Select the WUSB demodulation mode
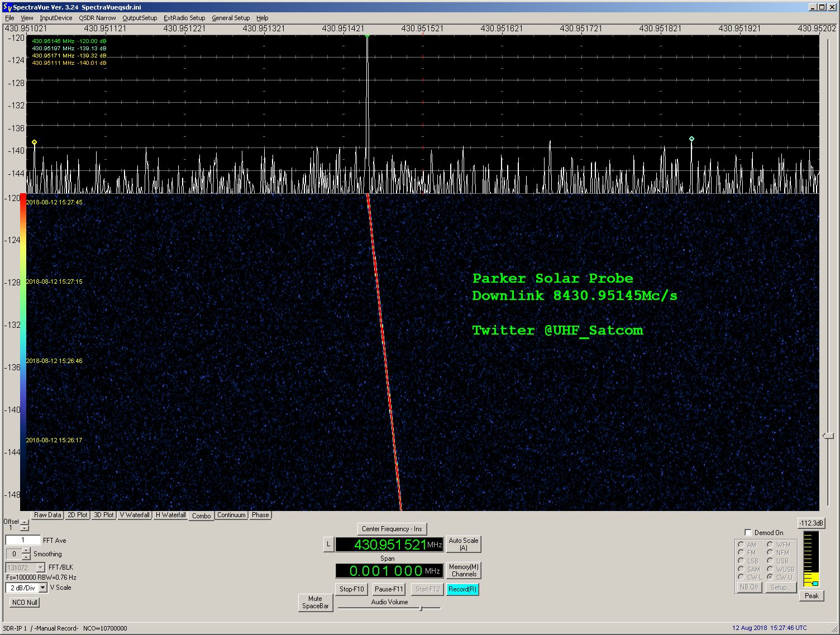840x635 pixels. [x=770, y=569]
